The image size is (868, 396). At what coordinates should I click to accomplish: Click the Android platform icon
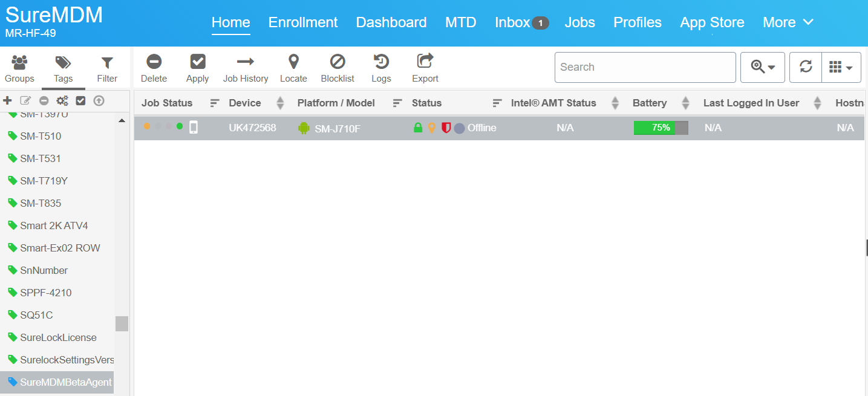[x=304, y=128]
